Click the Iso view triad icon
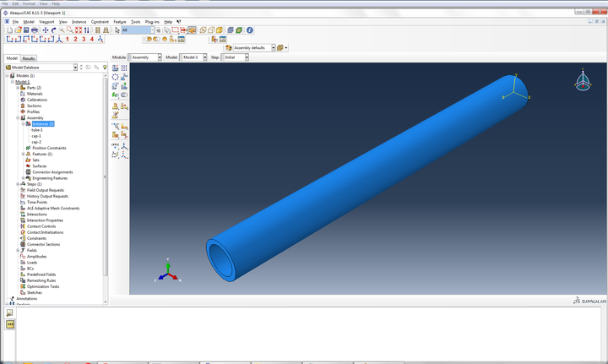Image resolution: width=608 pixels, height=364 pixels. click(59, 39)
